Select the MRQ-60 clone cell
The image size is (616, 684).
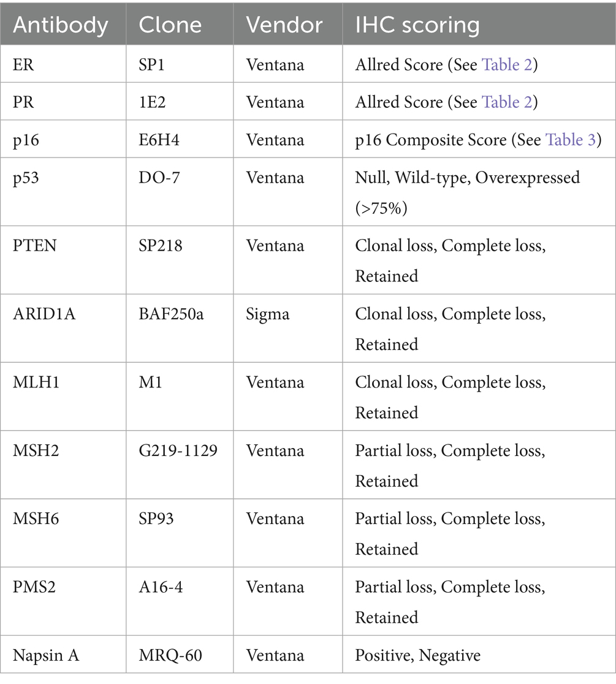pos(170,655)
